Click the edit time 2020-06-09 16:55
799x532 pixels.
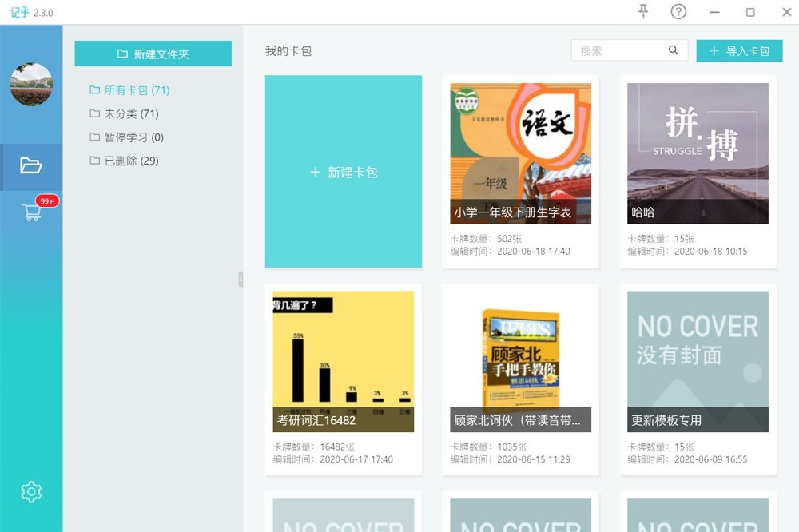pos(711,459)
